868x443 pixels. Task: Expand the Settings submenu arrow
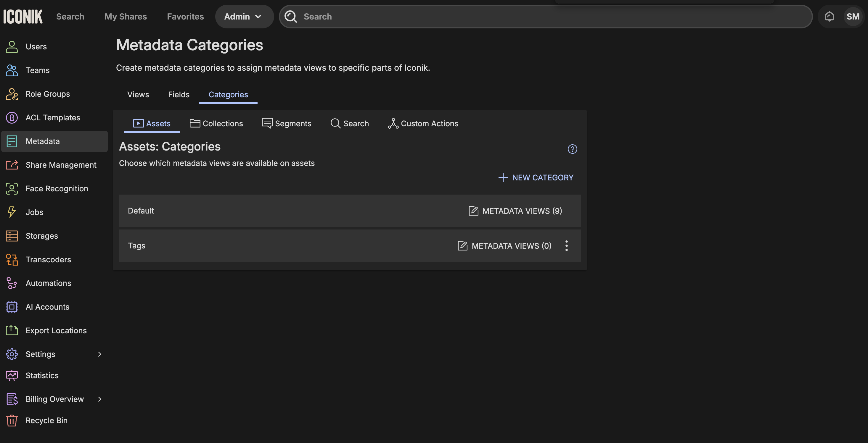click(x=99, y=354)
